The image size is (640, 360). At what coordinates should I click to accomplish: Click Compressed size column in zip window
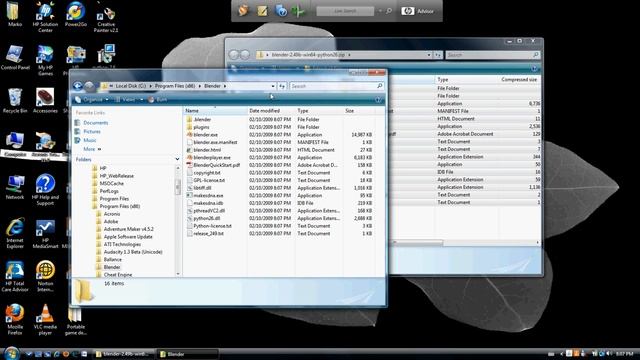tap(519, 80)
